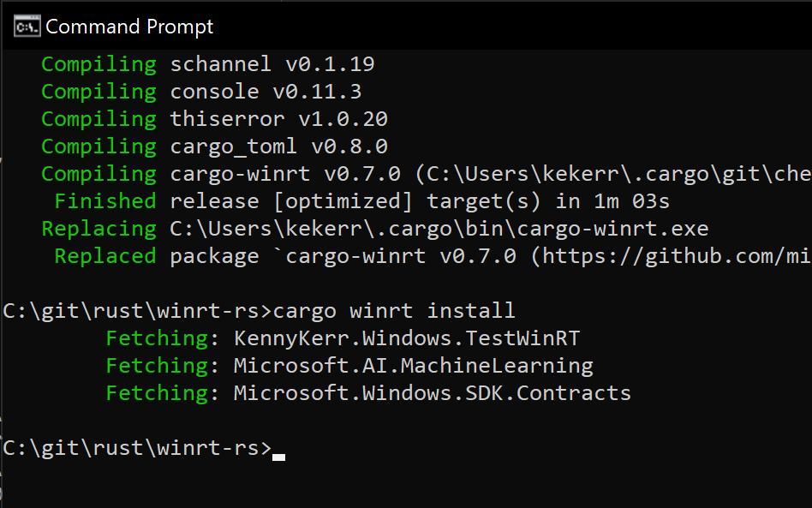Click the green 'Finished' status word

(x=104, y=200)
